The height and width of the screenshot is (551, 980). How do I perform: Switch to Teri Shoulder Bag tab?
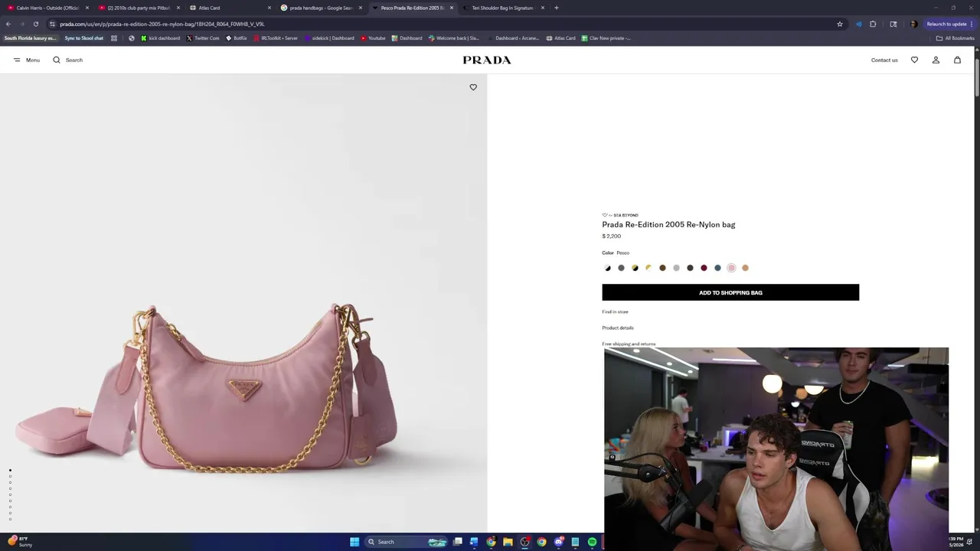pos(503,8)
